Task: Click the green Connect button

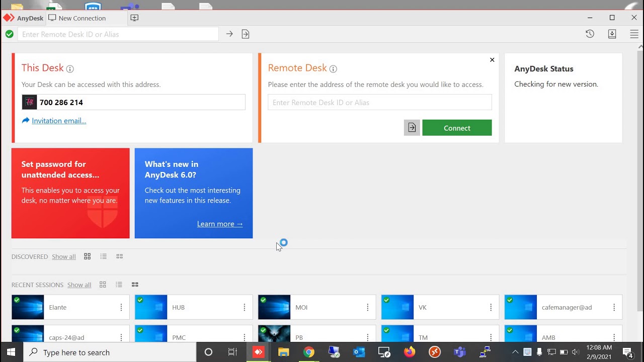Action: tap(457, 128)
